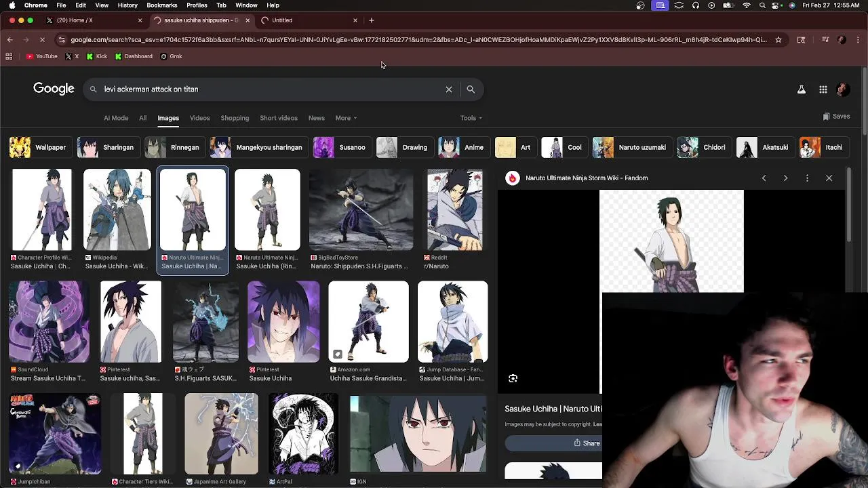Open the X bookmark
The image size is (868, 488).
point(71,56)
